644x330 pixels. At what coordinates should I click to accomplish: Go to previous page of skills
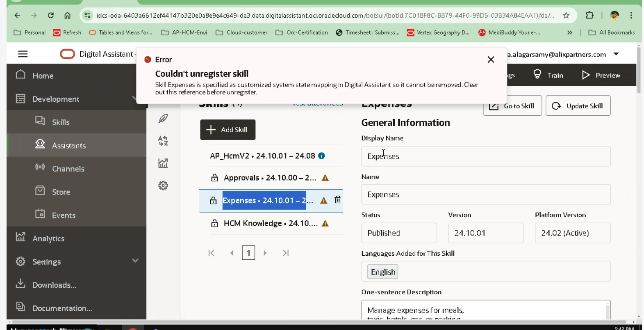232,253
